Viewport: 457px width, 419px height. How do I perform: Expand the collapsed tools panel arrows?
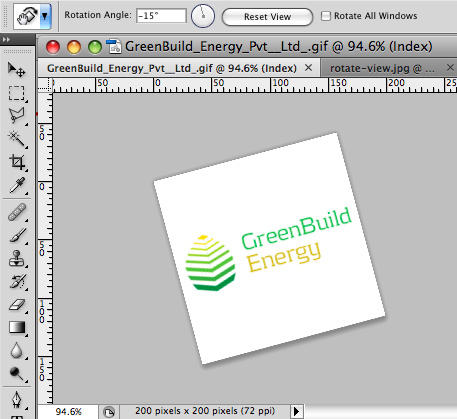point(6,39)
